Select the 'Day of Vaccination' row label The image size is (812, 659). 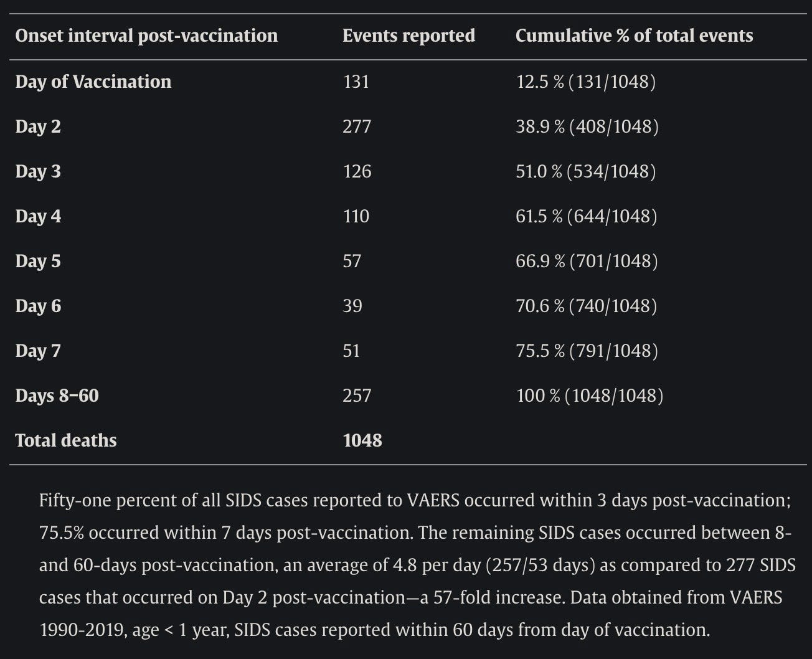click(93, 82)
